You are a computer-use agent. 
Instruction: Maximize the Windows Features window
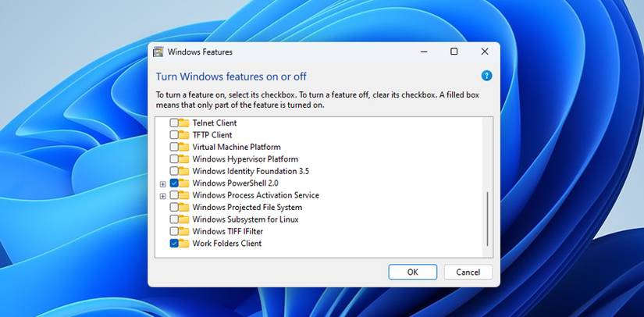pyautogui.click(x=454, y=52)
